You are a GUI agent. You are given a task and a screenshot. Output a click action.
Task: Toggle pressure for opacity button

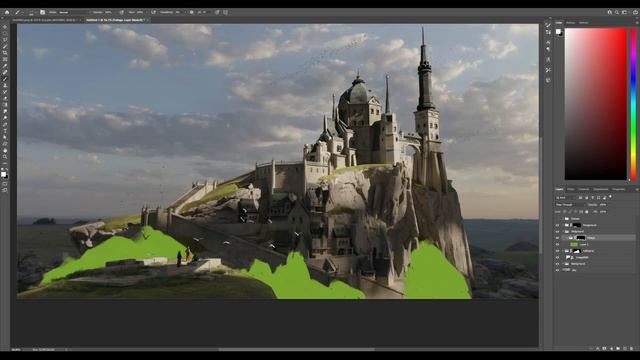(x=122, y=12)
